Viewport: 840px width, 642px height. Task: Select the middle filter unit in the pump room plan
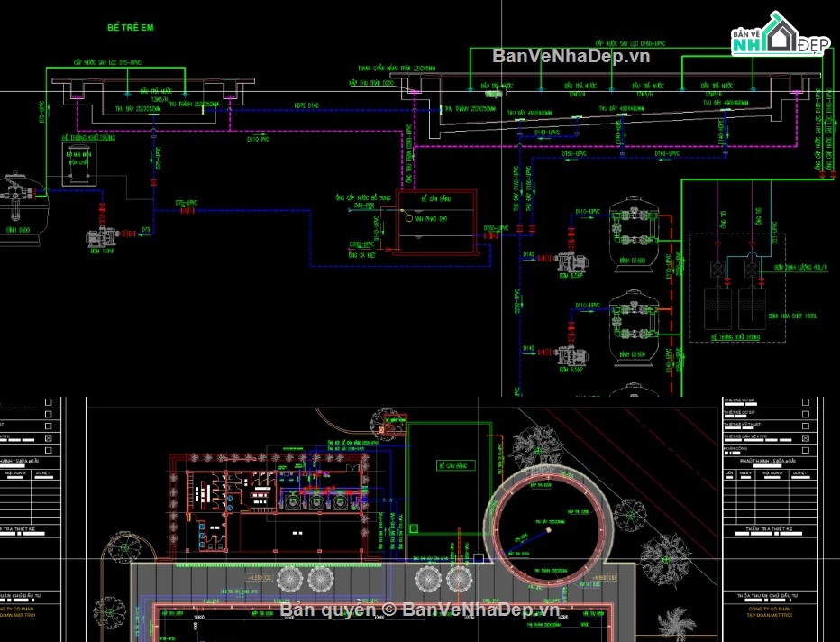[315, 502]
